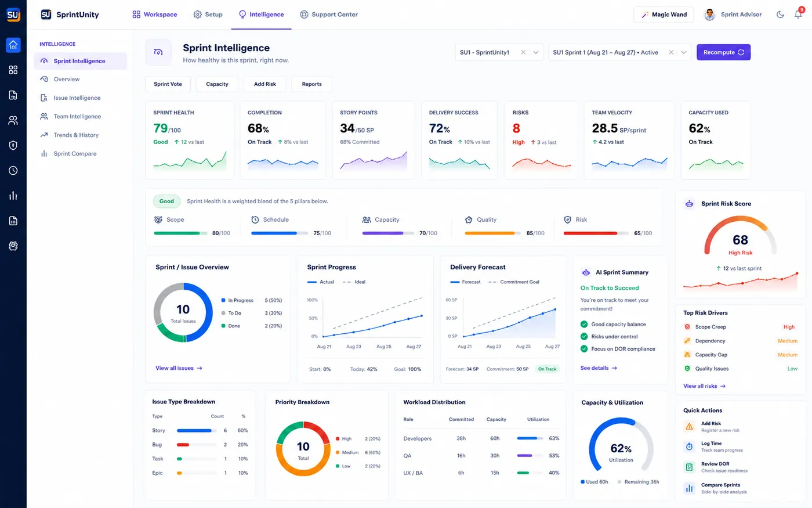Viewport: 812px width, 508px height.
Task: Open the Setup top menu
Action: point(208,15)
